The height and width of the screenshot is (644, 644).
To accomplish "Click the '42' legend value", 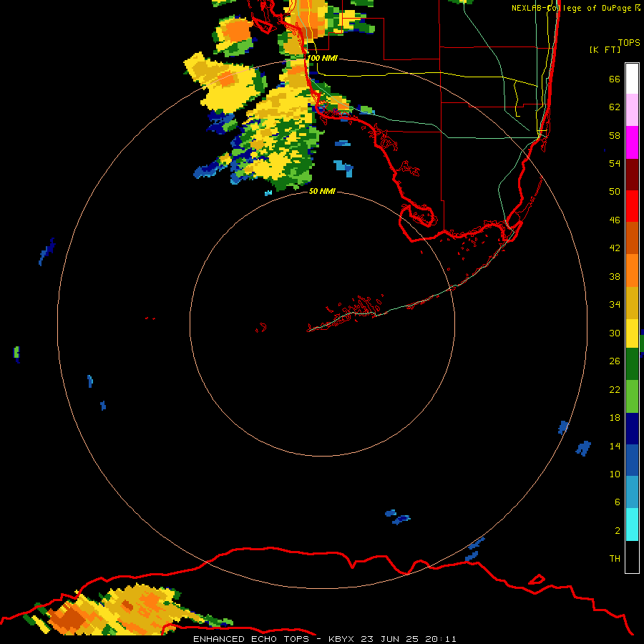I will tap(615, 248).
